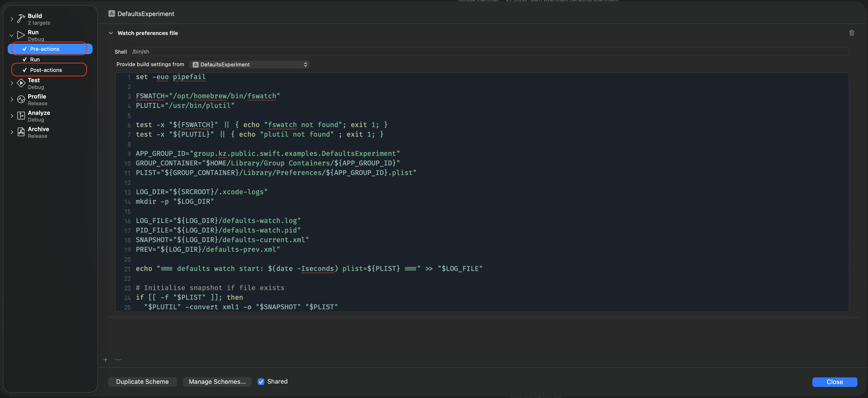The width and height of the screenshot is (868, 398).
Task: Click the Build hammer icon
Action: 21,19
